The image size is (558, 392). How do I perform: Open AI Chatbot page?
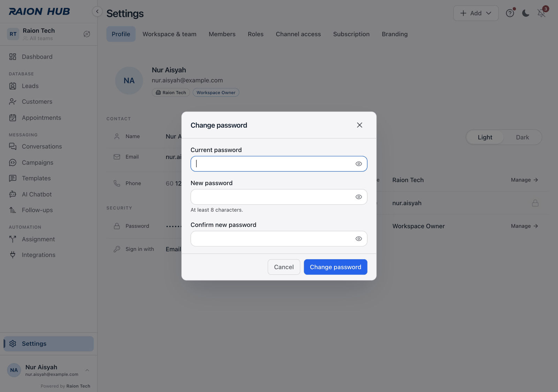[x=48, y=194]
